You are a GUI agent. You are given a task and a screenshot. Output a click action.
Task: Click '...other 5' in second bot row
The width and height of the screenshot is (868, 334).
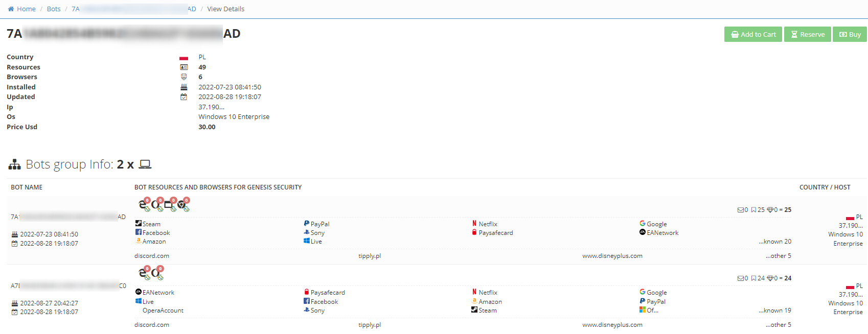click(x=778, y=325)
